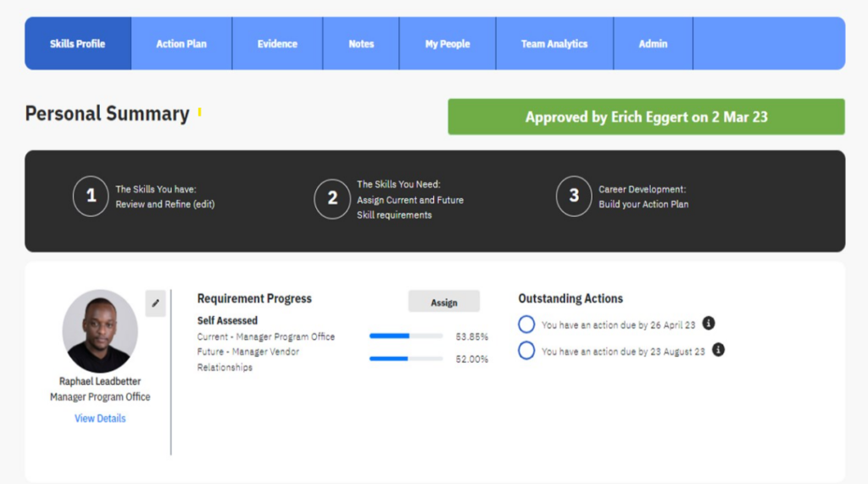Click the pencil edit icon beside profile photo
Screen dimensions: 868x484
(x=156, y=303)
